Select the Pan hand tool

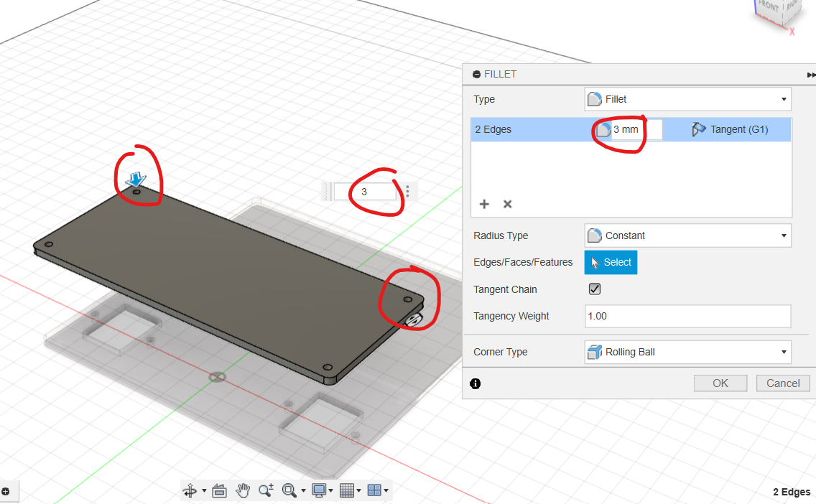244,490
